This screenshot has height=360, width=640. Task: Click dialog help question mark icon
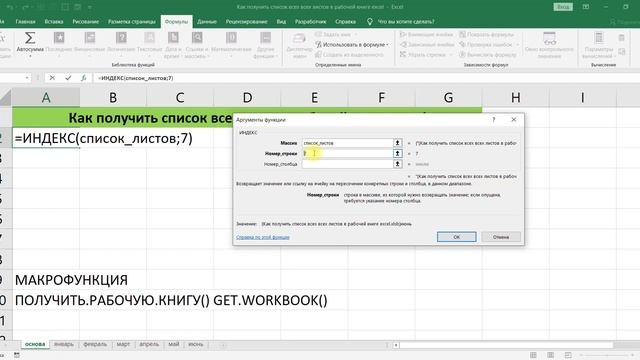pyautogui.click(x=493, y=120)
